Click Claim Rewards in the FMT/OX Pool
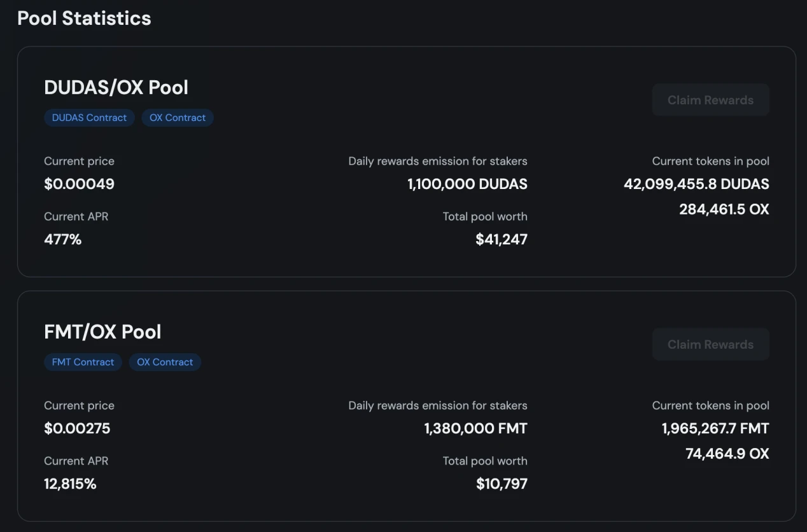Screen dimensions: 807x532 710,344
